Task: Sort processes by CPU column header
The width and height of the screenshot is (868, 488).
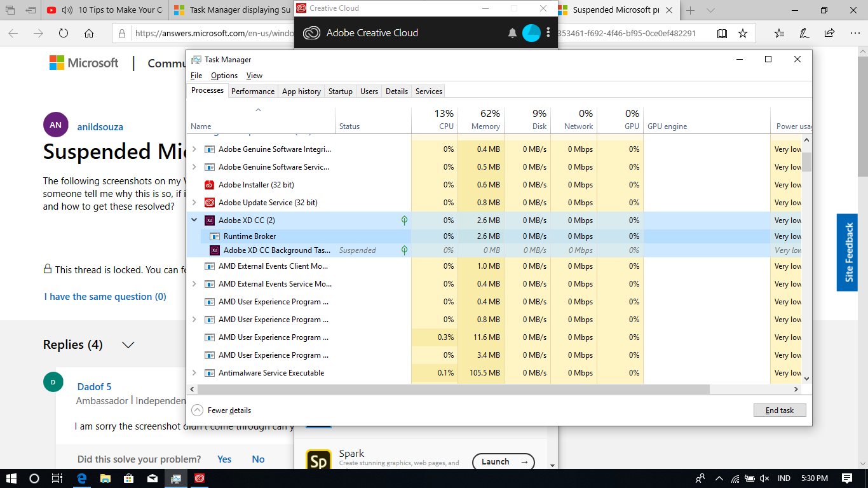Action: pos(435,119)
